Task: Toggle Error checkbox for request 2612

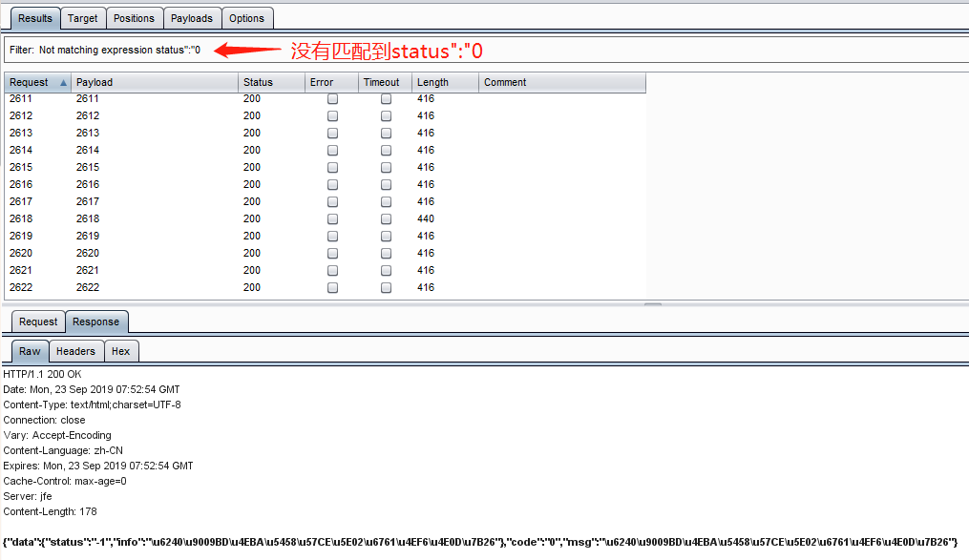Action: pos(332,116)
